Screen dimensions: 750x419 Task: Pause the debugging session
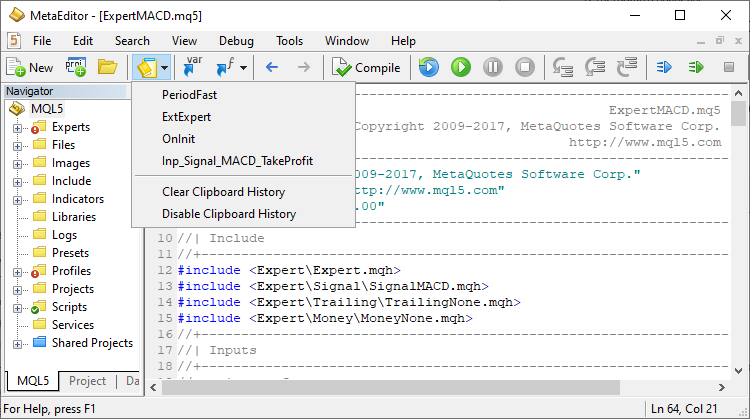point(493,67)
